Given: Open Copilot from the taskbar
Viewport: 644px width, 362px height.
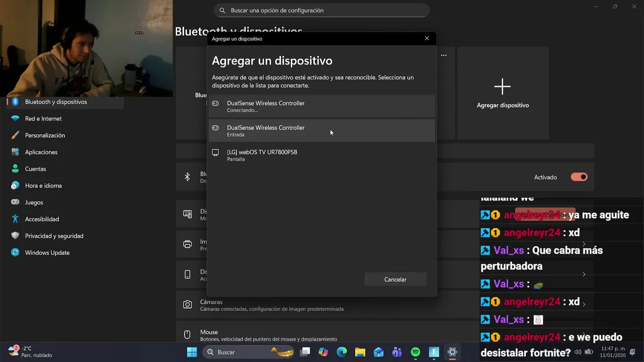Looking at the screenshot, I should pos(323,352).
